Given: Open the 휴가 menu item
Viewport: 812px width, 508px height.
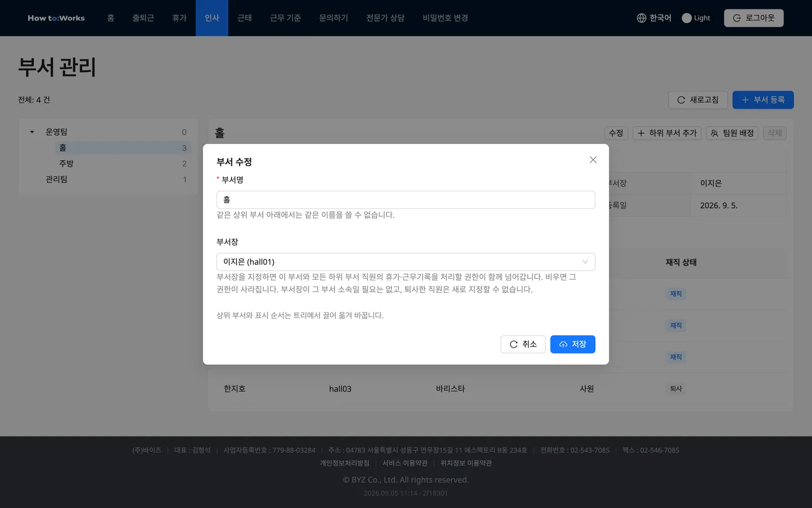Looking at the screenshot, I should (x=179, y=18).
